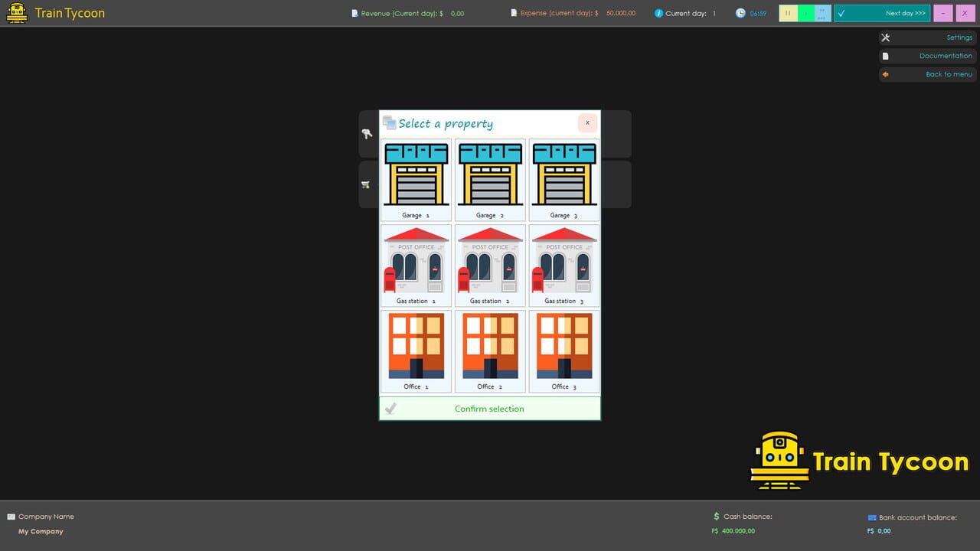Open Settings via the wrench icon

pyautogui.click(x=884, y=37)
